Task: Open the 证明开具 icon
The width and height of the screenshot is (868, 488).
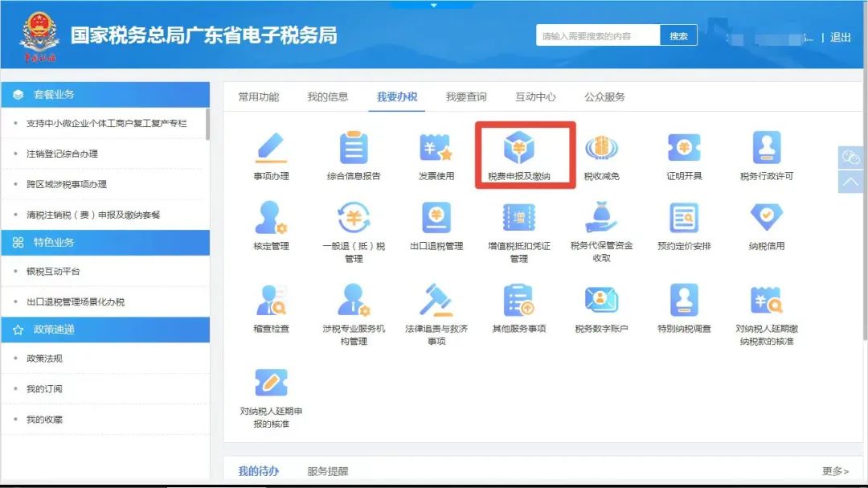Action: point(684,148)
